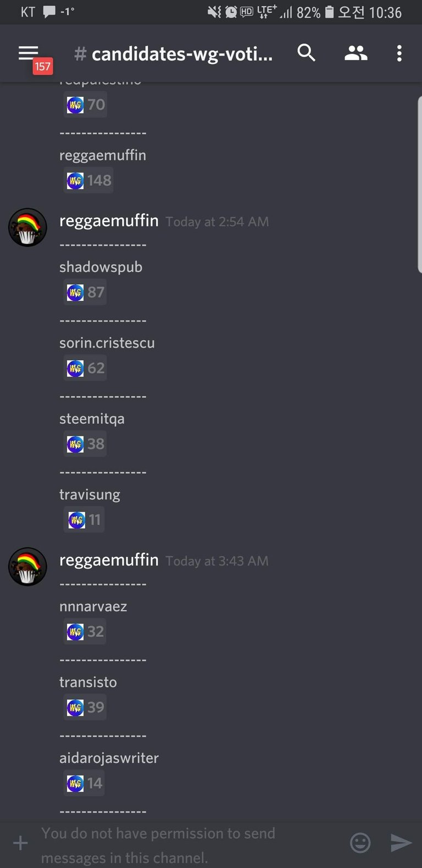Click the chat scrollbar on right edge
The width and height of the screenshot is (422, 868).
coord(419,184)
